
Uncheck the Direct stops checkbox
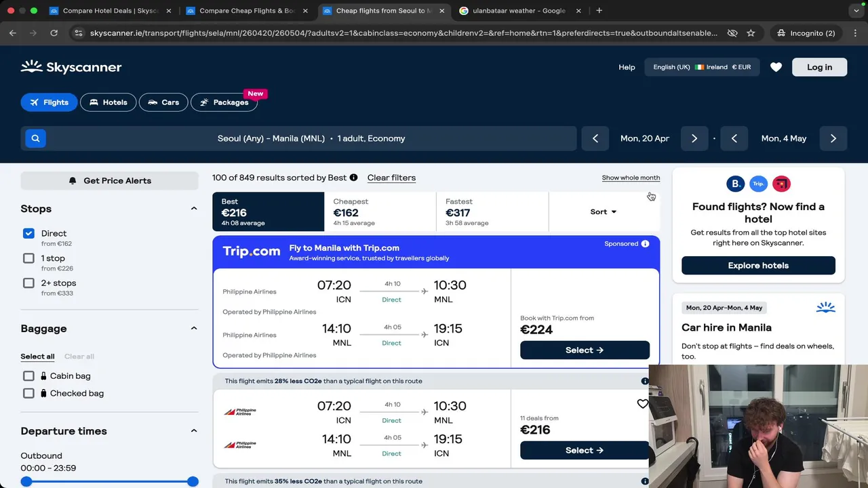point(28,233)
